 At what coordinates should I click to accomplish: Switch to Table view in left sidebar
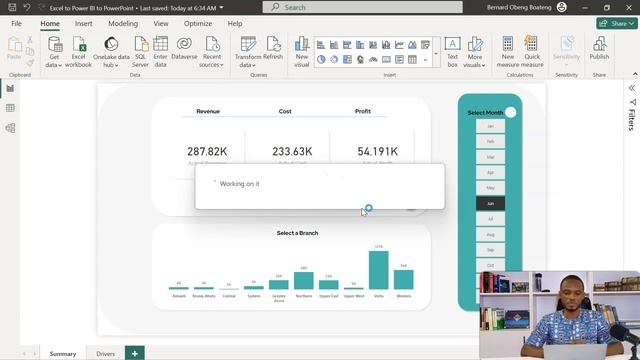click(x=10, y=108)
